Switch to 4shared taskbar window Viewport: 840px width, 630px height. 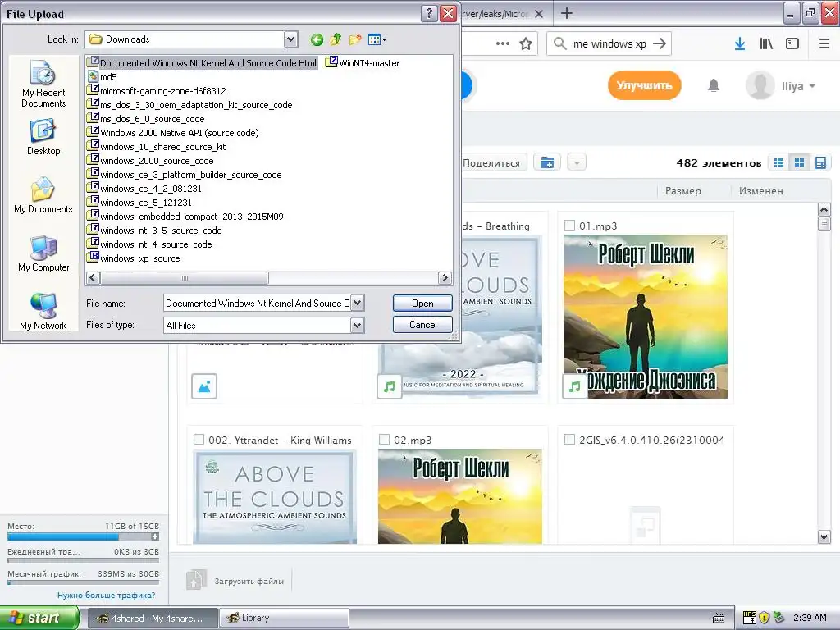click(153, 619)
